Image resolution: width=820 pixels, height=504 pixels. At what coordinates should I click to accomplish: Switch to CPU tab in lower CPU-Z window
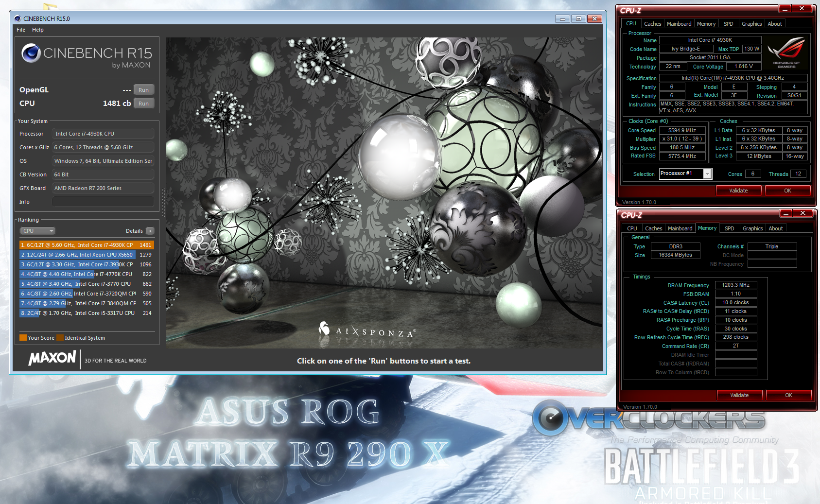tap(632, 228)
